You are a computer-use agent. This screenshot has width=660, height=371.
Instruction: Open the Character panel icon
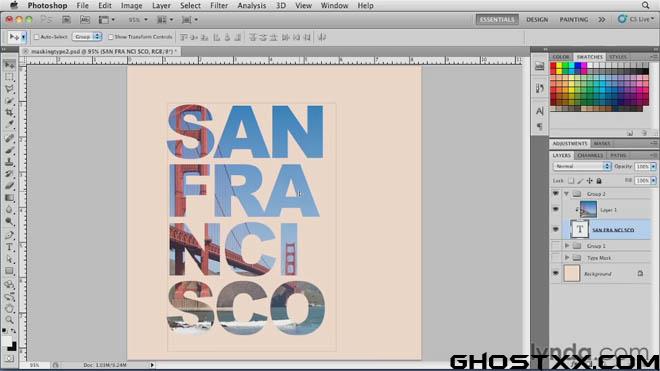pos(540,111)
